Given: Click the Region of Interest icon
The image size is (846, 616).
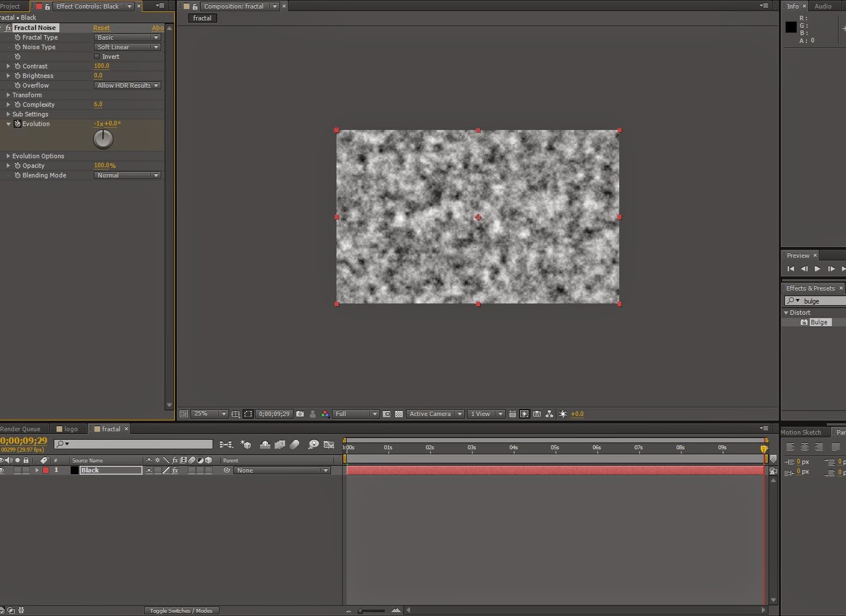Looking at the screenshot, I should pos(387,414).
